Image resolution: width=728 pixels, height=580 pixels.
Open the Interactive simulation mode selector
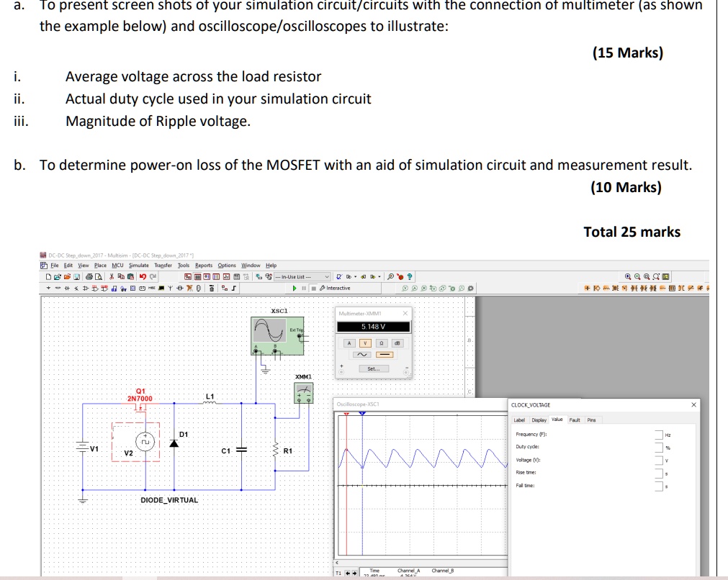coord(336,287)
